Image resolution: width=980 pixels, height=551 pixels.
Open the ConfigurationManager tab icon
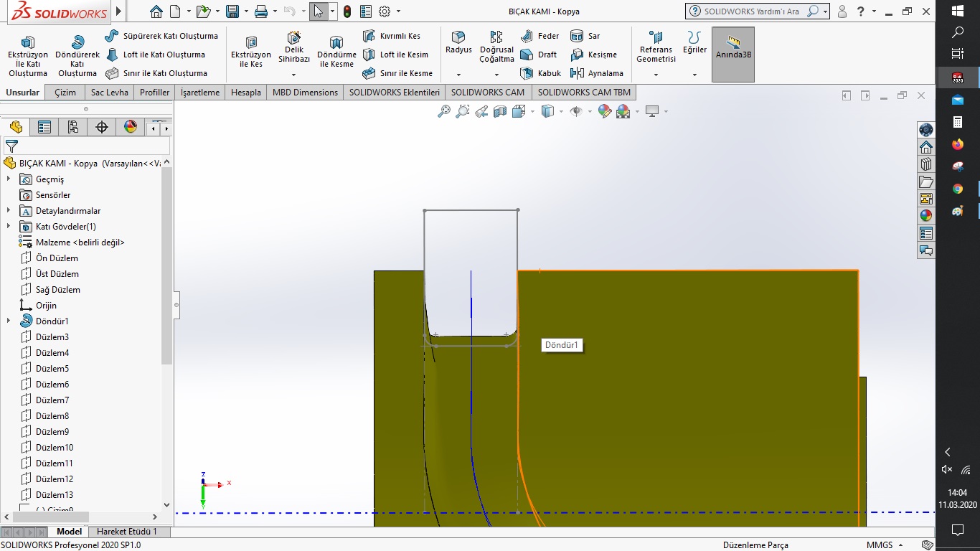tap(72, 128)
